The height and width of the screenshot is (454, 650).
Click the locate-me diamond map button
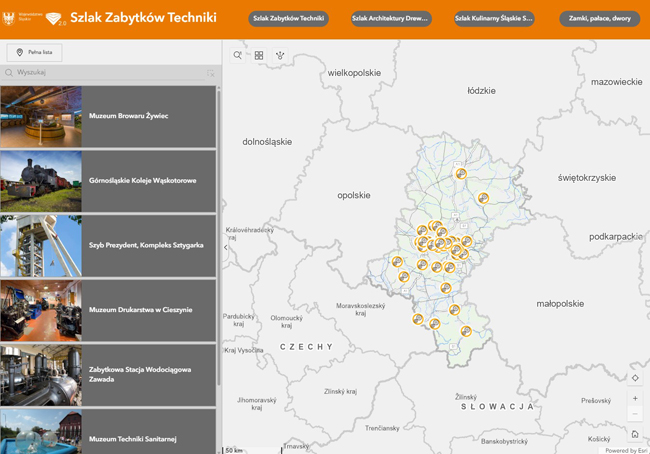point(635,378)
